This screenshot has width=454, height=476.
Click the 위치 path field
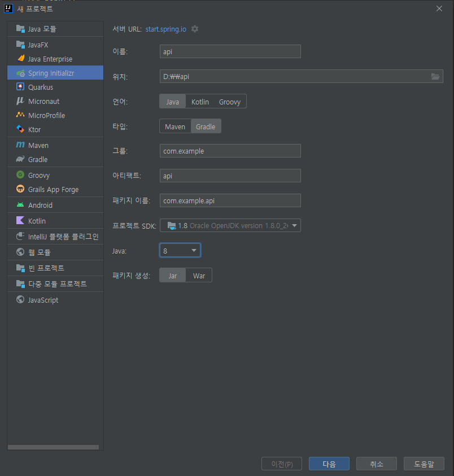pos(301,76)
